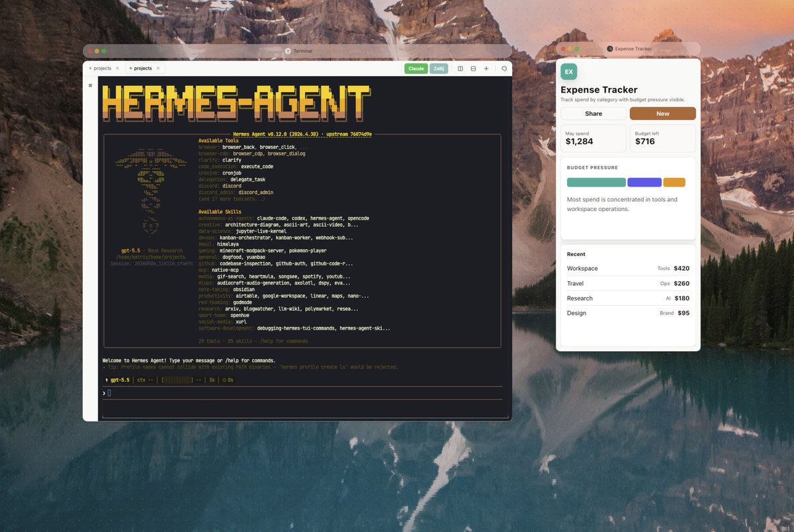Click the BUDGET PRESSURE heading
794x532 pixels.
coord(592,167)
